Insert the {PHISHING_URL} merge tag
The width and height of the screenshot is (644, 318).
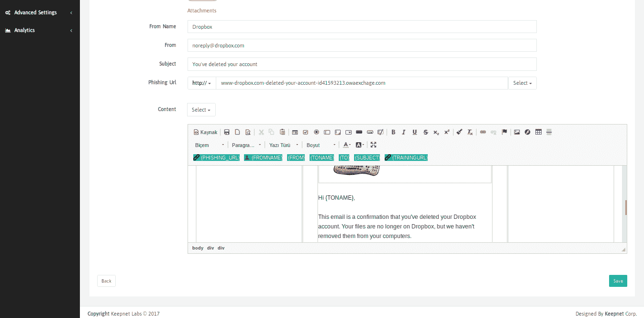[216, 158]
